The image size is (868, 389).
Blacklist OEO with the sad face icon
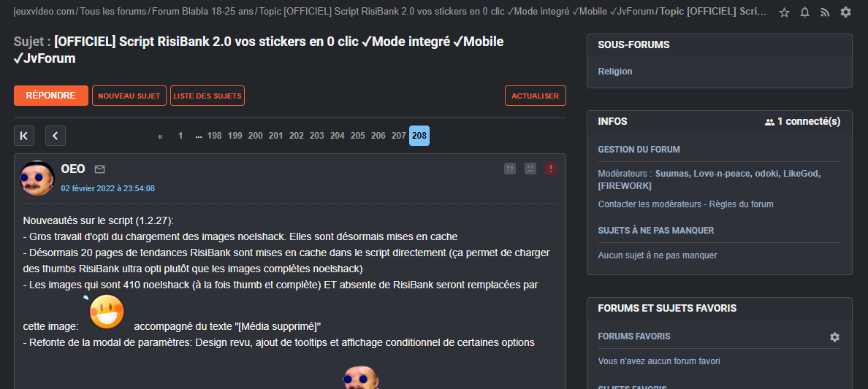tap(530, 169)
